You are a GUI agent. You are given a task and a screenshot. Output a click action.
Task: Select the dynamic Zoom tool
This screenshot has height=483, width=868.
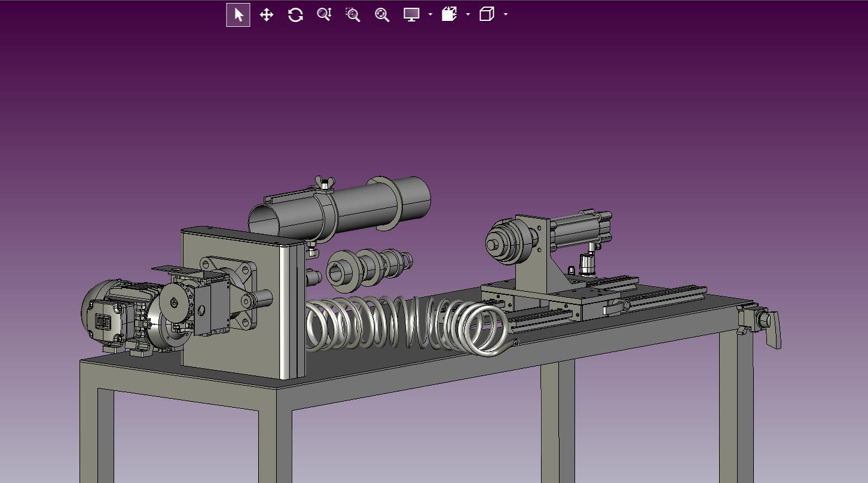(x=324, y=15)
